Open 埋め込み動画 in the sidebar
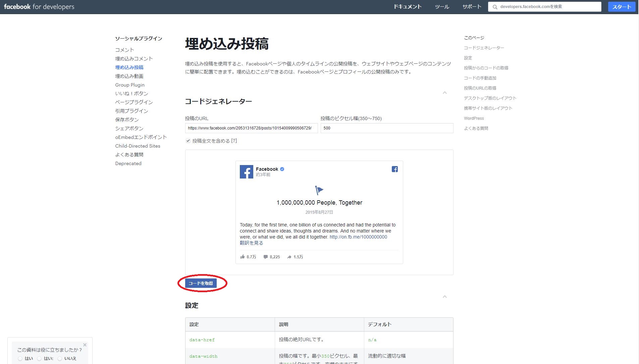 [129, 76]
